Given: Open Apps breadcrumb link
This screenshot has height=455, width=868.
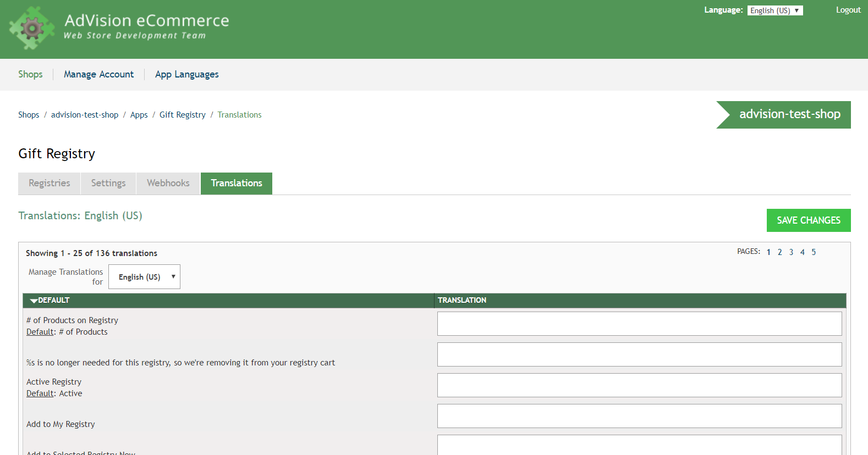Looking at the screenshot, I should [139, 115].
